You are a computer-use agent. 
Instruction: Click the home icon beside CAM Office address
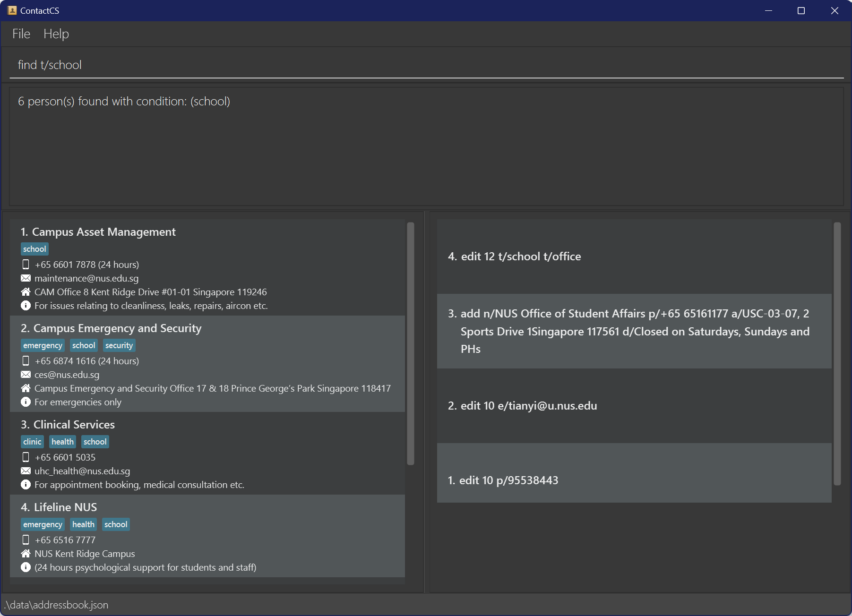click(26, 292)
